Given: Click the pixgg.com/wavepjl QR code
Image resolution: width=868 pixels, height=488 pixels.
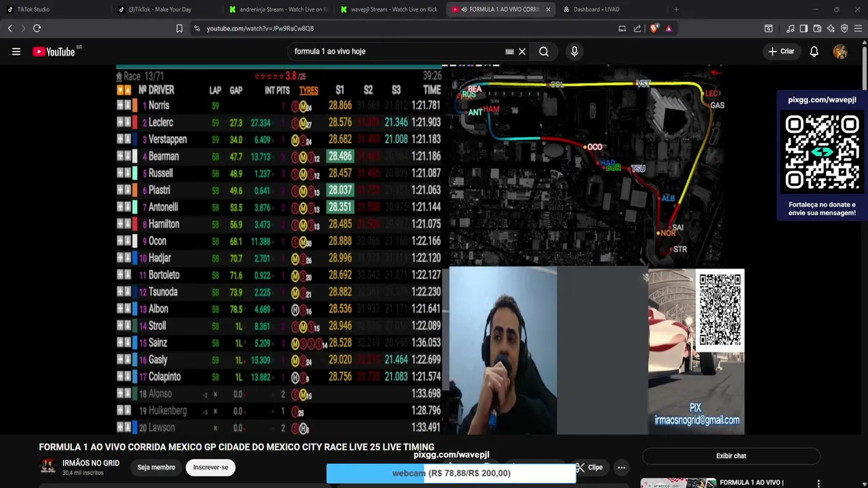Looking at the screenshot, I should click(x=822, y=152).
